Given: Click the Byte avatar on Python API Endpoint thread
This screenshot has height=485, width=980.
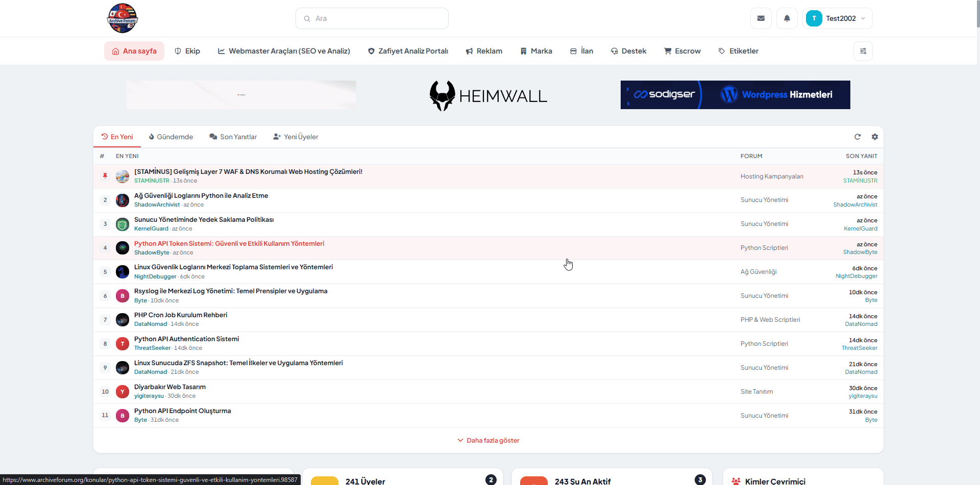Looking at the screenshot, I should [x=122, y=416].
